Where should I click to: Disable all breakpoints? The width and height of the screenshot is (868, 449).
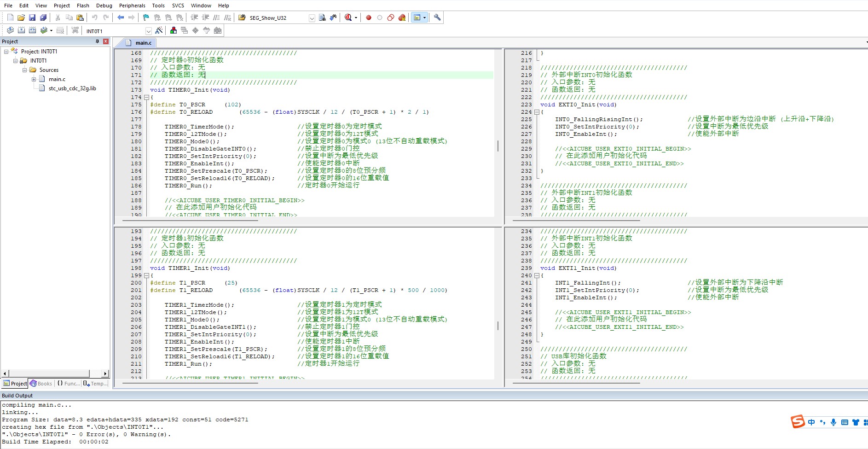(391, 17)
